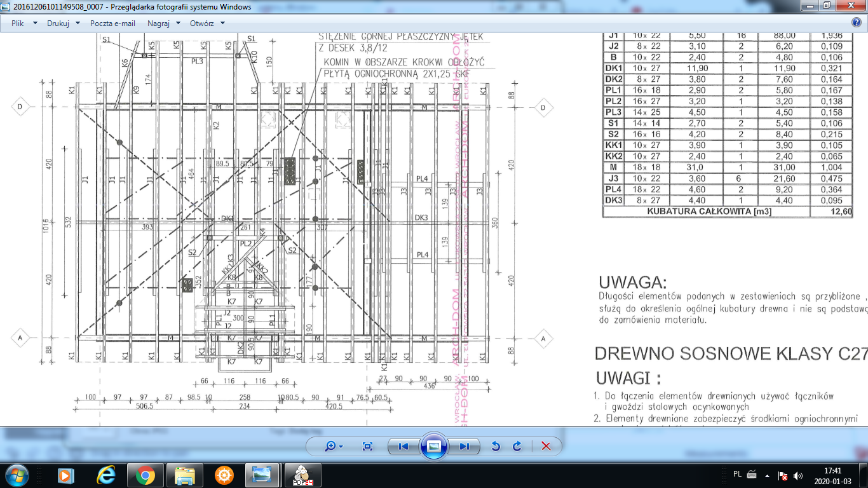Open the Plik menu
Image resolution: width=868 pixels, height=488 pixels.
coord(23,23)
